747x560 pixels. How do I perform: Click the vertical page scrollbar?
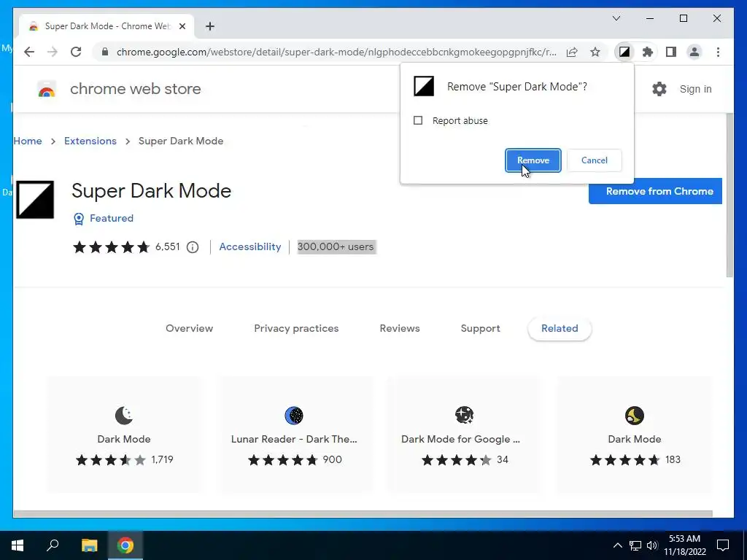[x=729, y=195]
